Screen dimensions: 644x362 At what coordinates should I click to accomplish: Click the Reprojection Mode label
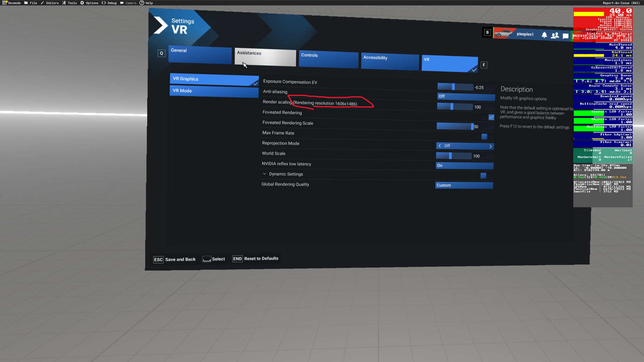click(281, 143)
